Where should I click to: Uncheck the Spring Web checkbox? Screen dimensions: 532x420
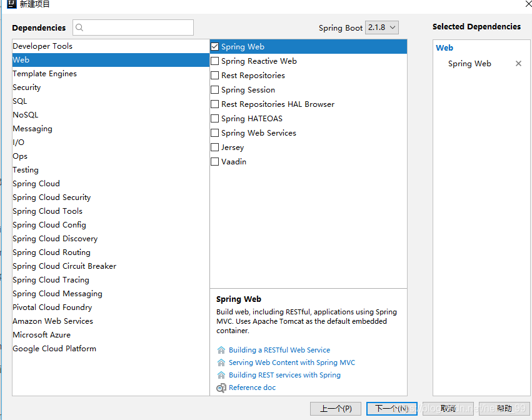(215, 46)
